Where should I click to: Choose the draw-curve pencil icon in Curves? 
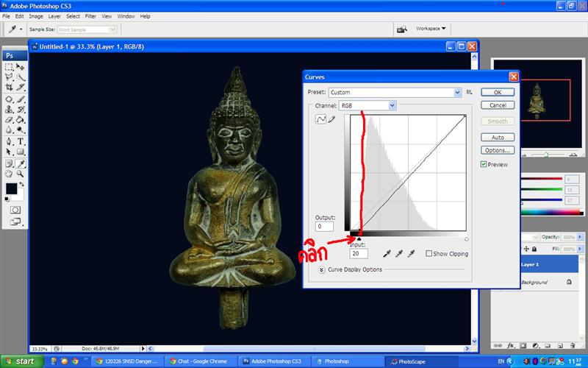331,119
